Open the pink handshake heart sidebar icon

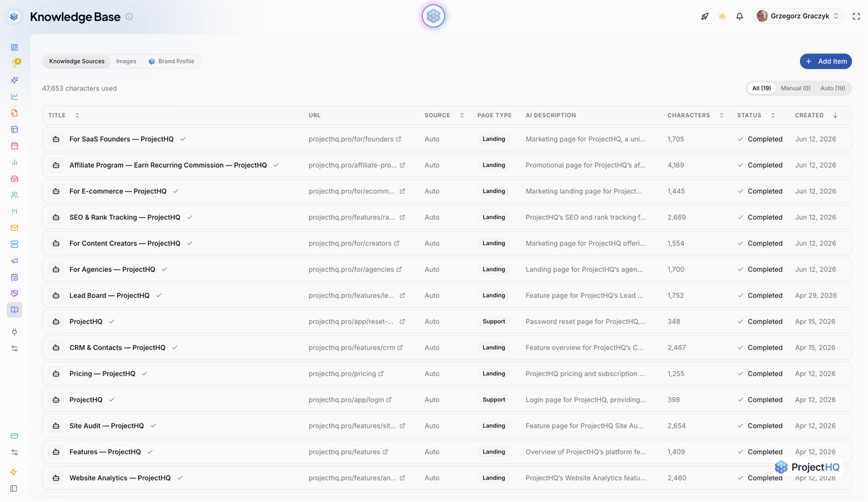tap(14, 293)
